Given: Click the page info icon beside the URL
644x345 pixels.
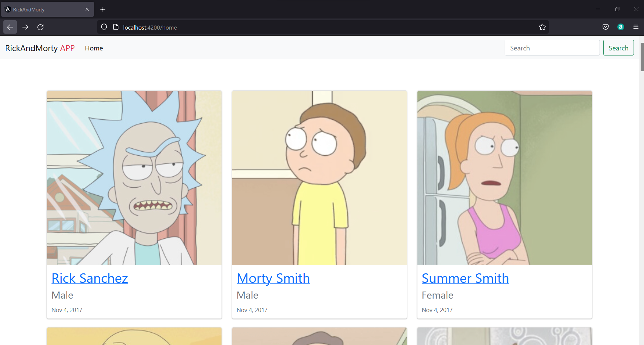Looking at the screenshot, I should point(116,27).
